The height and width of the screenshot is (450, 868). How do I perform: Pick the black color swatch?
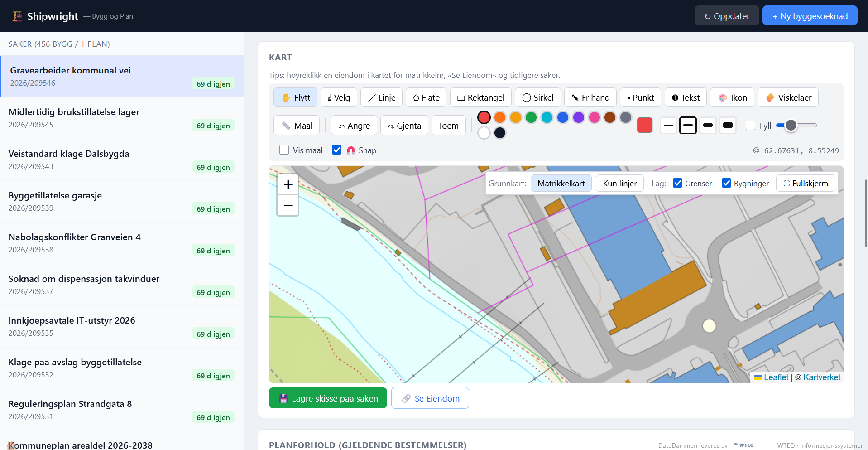500,133
